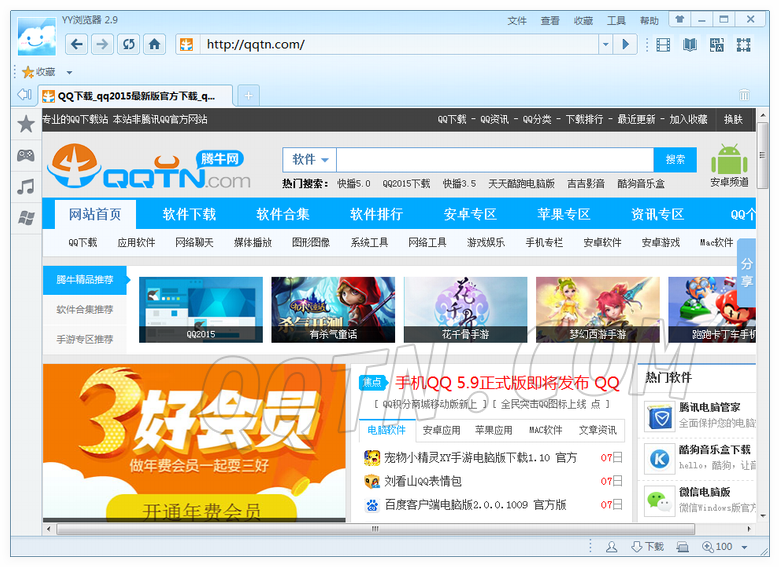Image resolution: width=780 pixels, height=567 pixels.
Task: Open a new tab with plus button
Action: point(248,95)
